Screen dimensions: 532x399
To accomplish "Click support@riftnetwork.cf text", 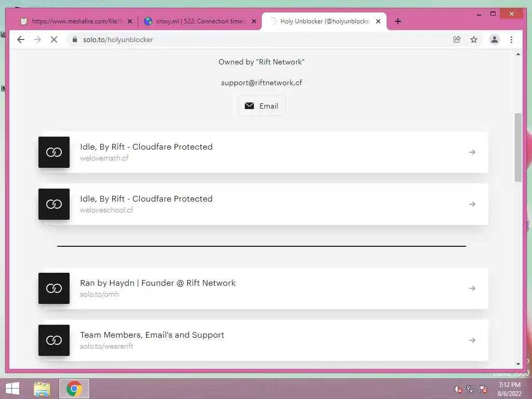I will 261,83.
